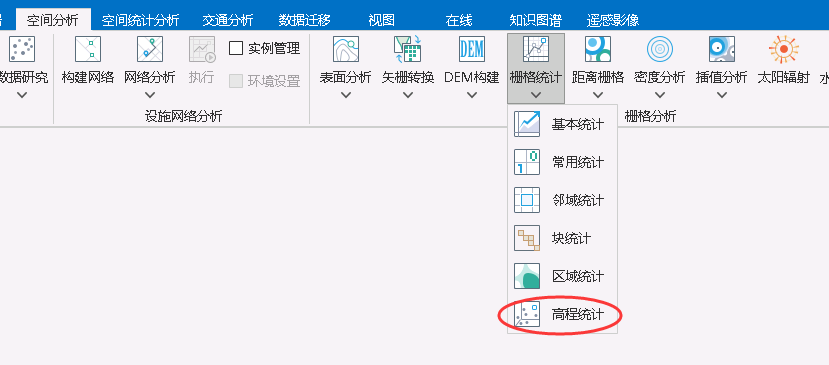Click the 距离栅格 label
Screen dimensions: 829x365
(x=598, y=77)
